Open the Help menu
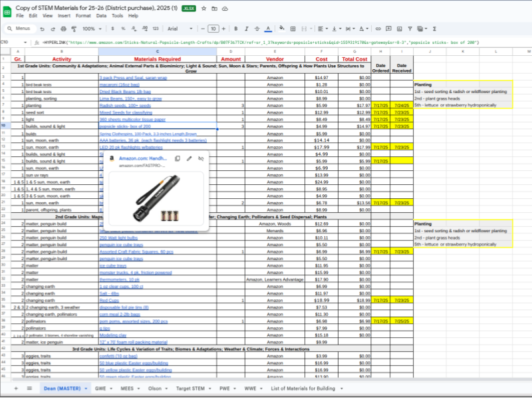The image size is (532, 399). pyautogui.click(x=133, y=15)
